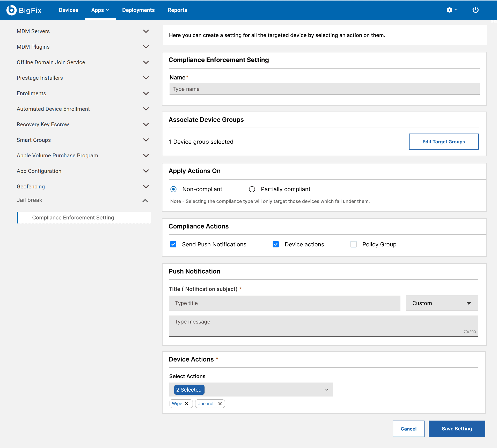The height and width of the screenshot is (448, 497).
Task: Focus the notification title field
Action: (284, 303)
